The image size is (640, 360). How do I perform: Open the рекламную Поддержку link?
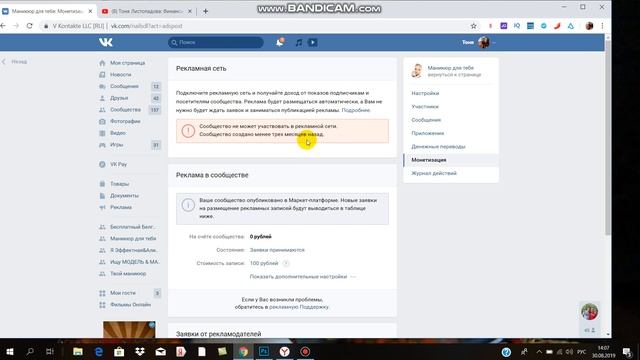pyautogui.click(x=299, y=307)
